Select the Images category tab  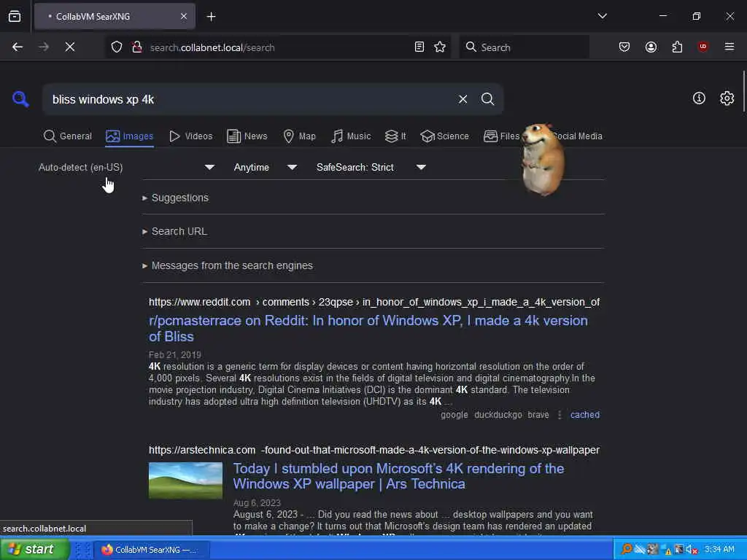click(130, 136)
